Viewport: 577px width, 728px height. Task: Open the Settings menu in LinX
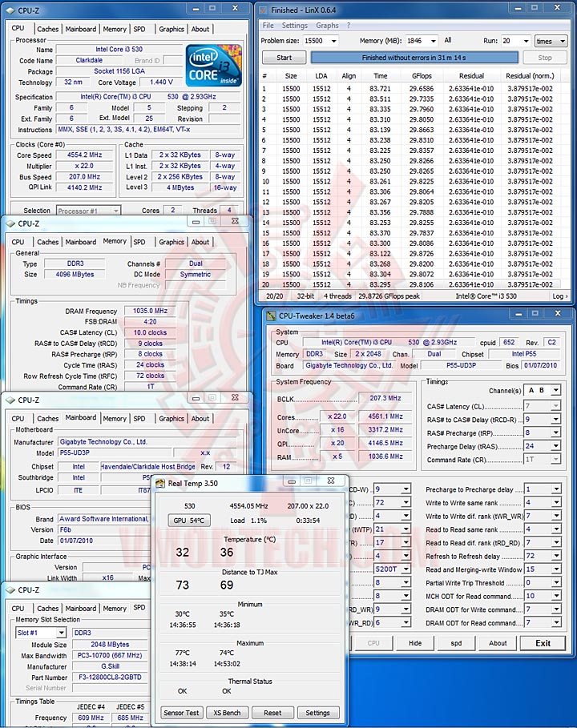(295, 26)
